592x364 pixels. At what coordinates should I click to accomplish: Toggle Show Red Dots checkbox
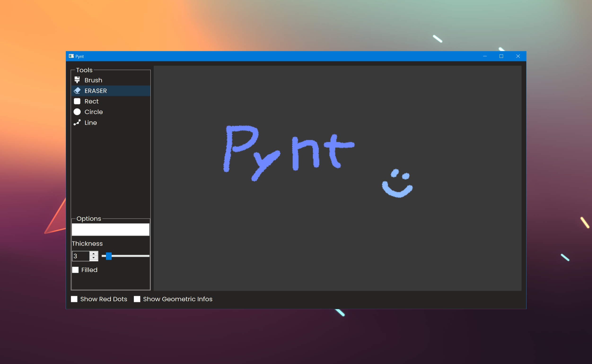(74, 299)
